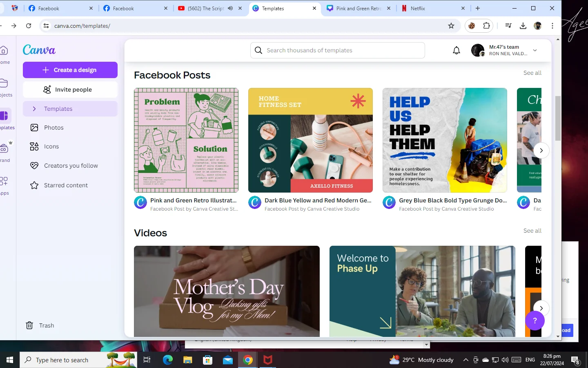Click the page vertical scrollbar thumb

click(x=558, y=119)
